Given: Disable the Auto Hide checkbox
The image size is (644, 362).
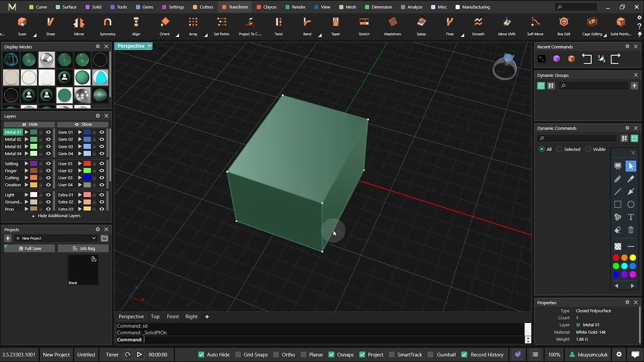Looking at the screenshot, I should (201, 354).
